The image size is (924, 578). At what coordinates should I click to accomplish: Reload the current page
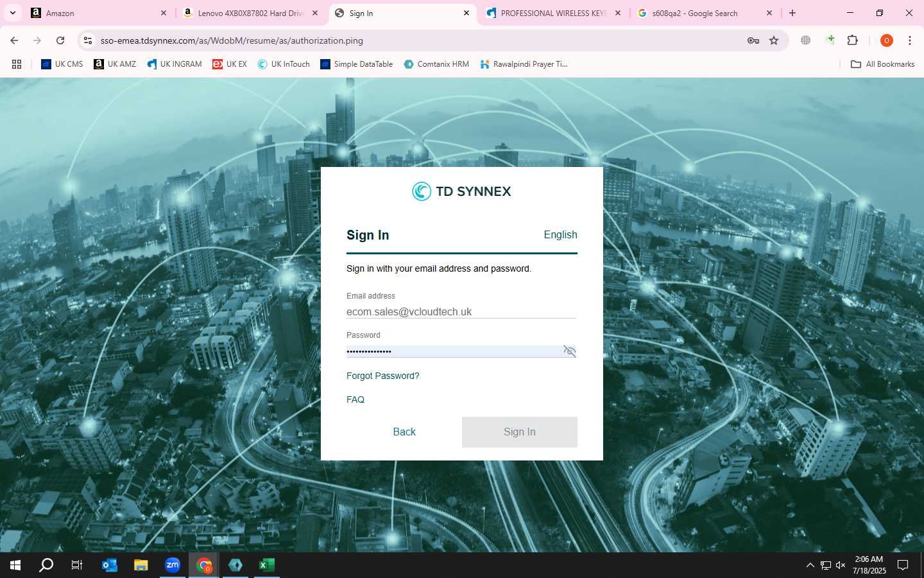tap(60, 40)
